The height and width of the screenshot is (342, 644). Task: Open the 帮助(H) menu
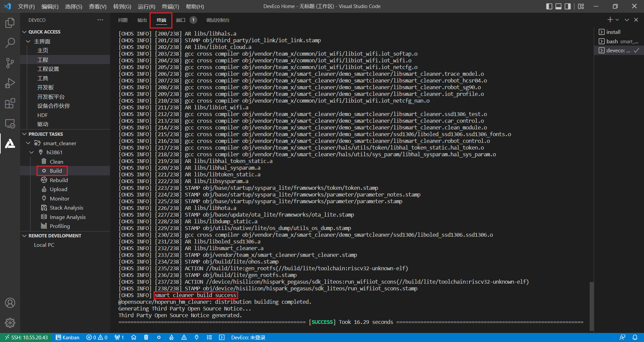pos(195,6)
